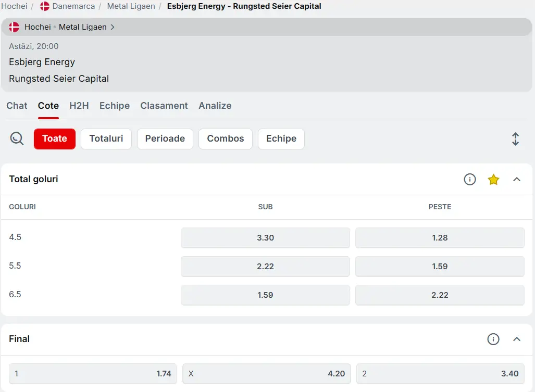Screen dimensions: 535x392
Task: Click the expand/collapse all markets arrows icon
Action: [x=515, y=139]
